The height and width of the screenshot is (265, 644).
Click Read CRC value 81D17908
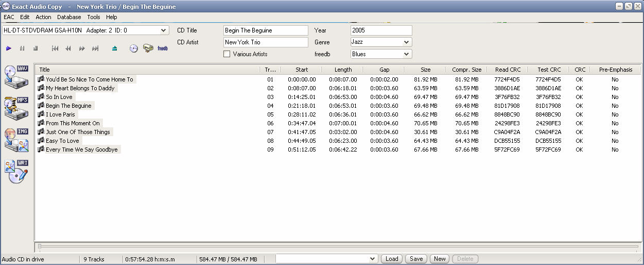(508, 106)
